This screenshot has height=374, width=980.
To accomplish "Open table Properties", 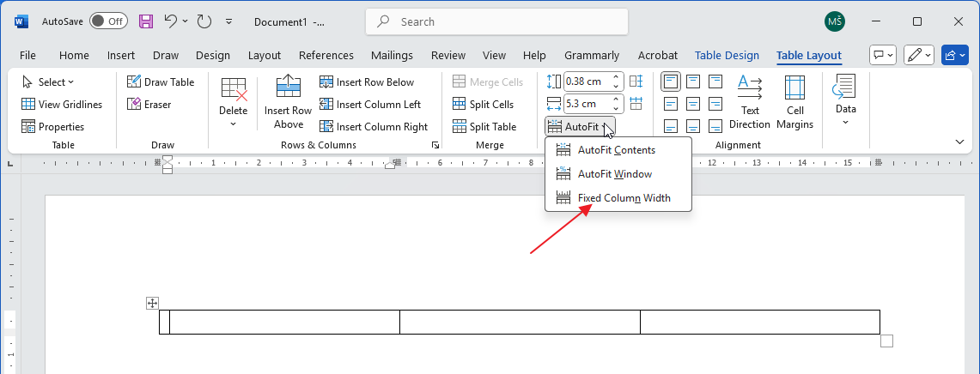I will click(x=52, y=127).
